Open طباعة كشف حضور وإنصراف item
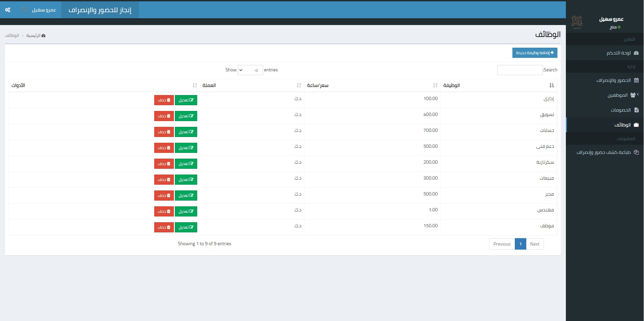644x321 pixels. click(x=605, y=152)
